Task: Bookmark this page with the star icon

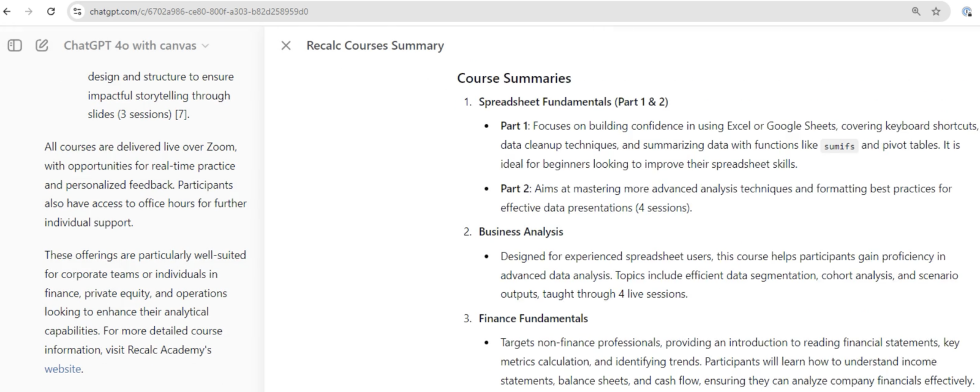Action: point(936,11)
